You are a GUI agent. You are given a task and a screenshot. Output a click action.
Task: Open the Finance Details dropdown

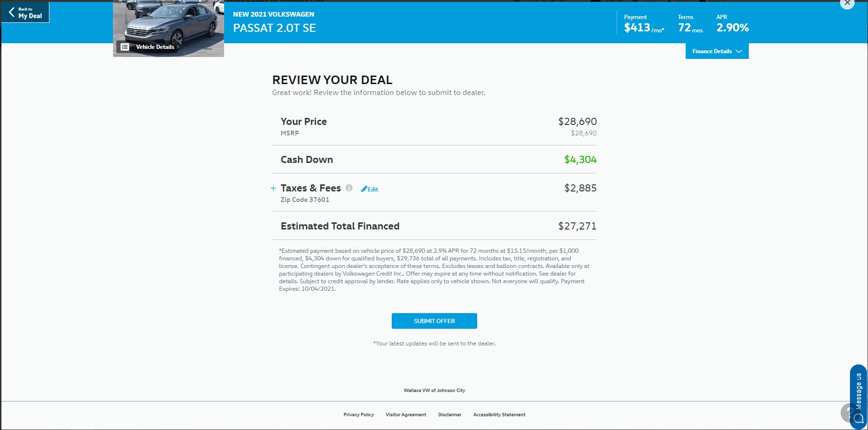pos(717,51)
